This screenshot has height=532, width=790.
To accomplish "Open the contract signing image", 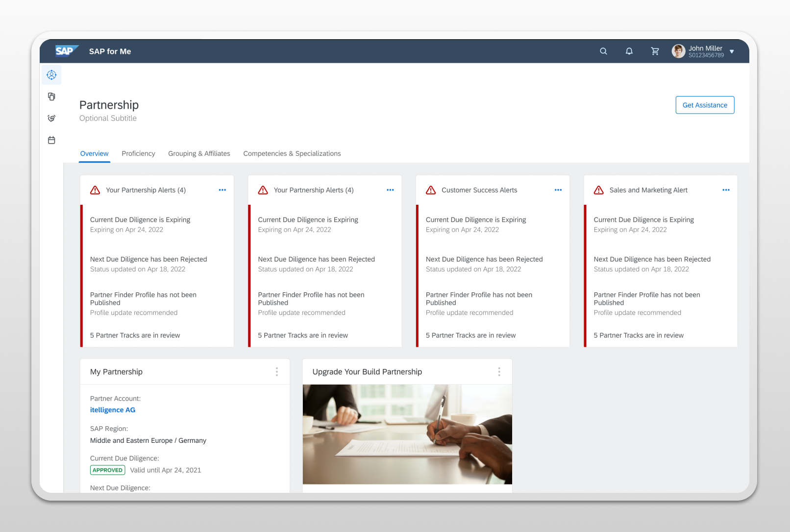I will pos(407,435).
